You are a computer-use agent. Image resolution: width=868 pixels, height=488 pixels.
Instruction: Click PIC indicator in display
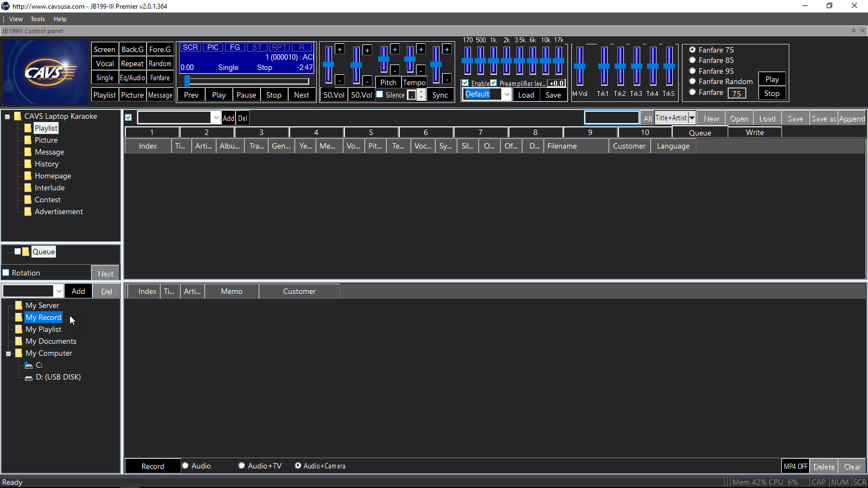213,47
